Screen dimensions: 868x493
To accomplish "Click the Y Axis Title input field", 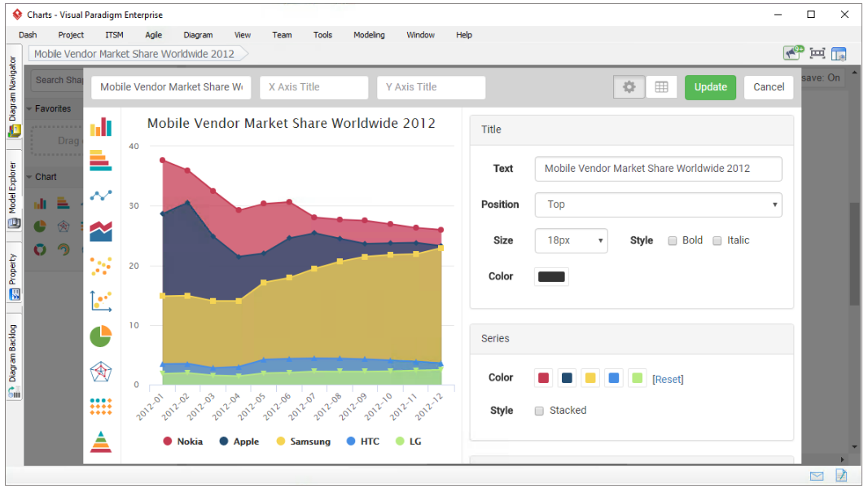I will point(432,87).
